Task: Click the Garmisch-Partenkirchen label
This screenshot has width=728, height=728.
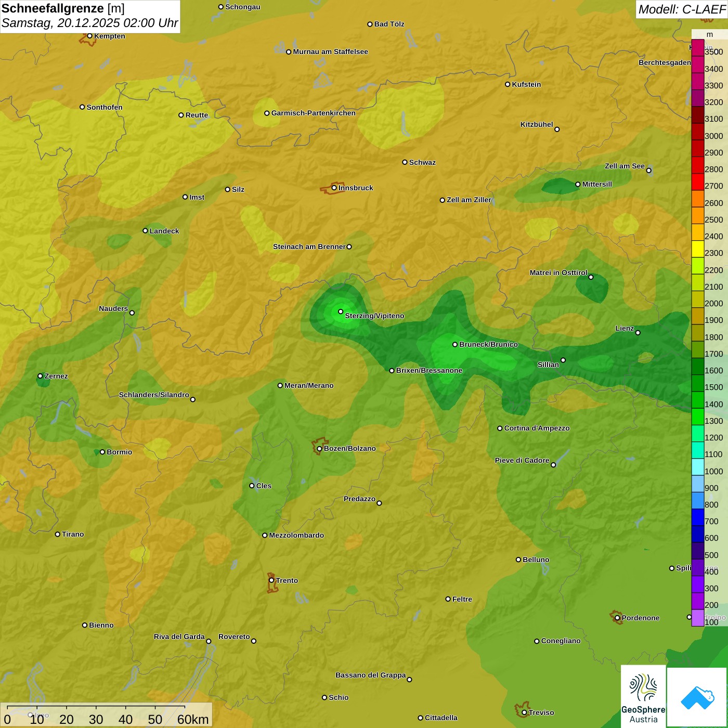Action: (x=314, y=113)
